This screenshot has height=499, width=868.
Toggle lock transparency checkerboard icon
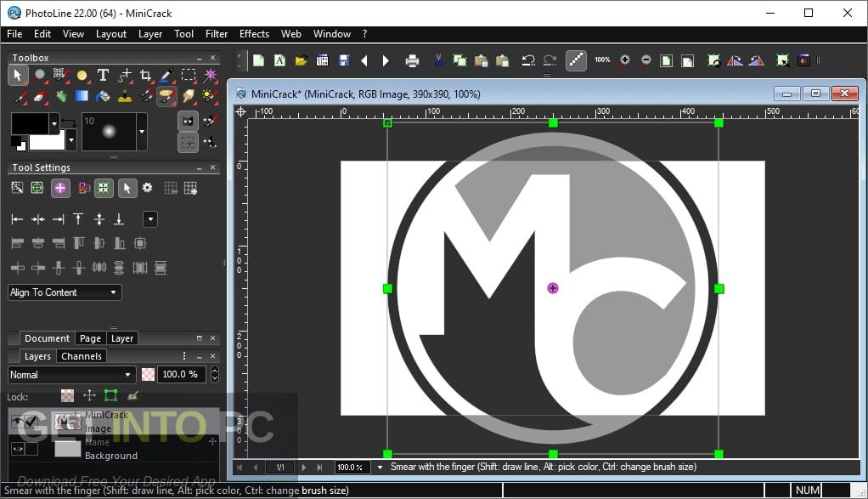[x=68, y=395]
